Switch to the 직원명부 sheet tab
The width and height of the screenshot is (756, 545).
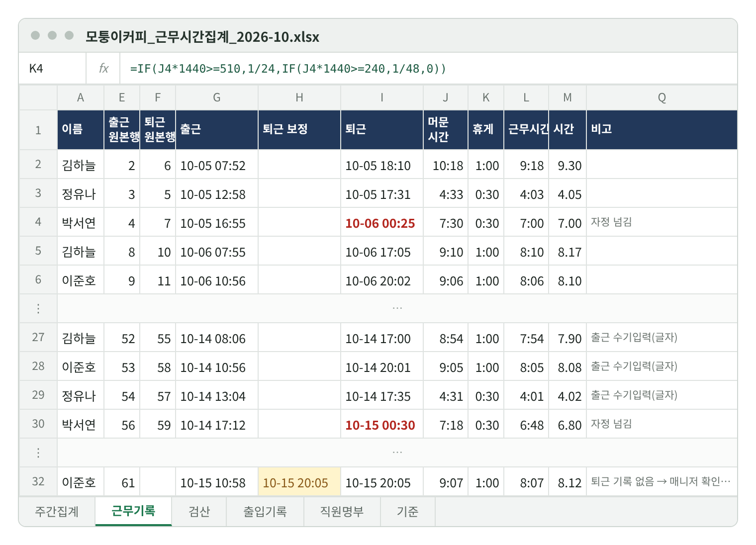[x=342, y=512]
